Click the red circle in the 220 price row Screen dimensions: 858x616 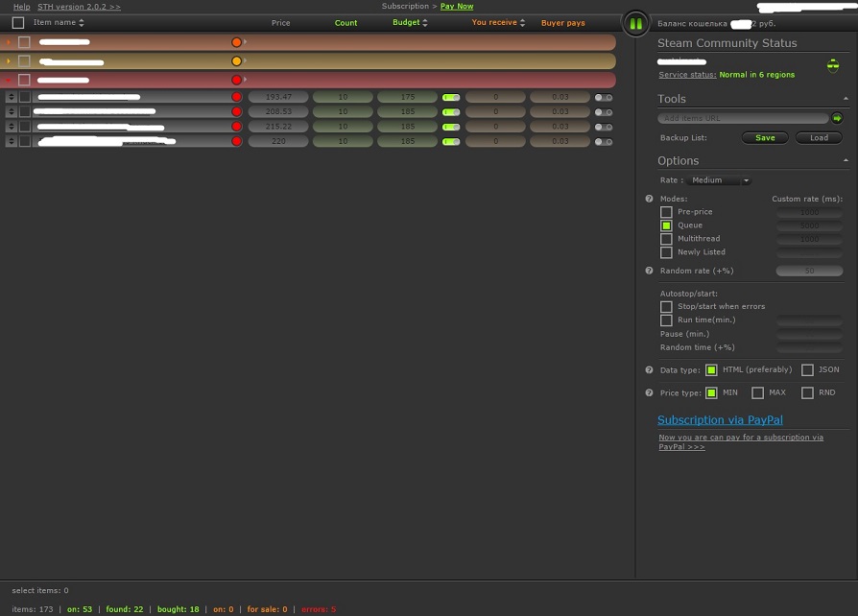[x=236, y=141]
